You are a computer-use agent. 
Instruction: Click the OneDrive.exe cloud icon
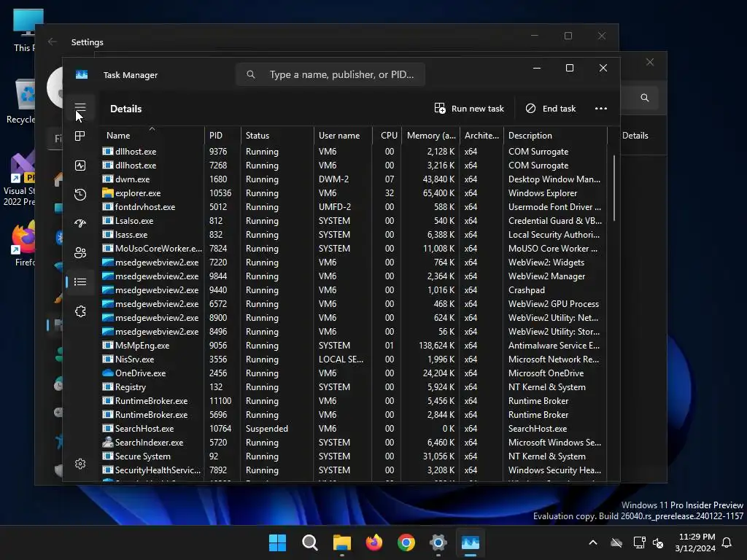coord(108,373)
